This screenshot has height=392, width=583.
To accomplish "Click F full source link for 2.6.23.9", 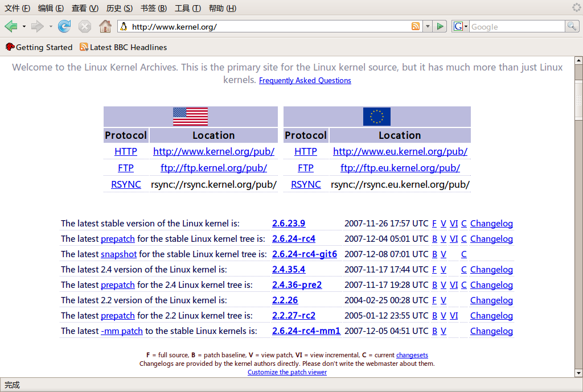I will (434, 224).
